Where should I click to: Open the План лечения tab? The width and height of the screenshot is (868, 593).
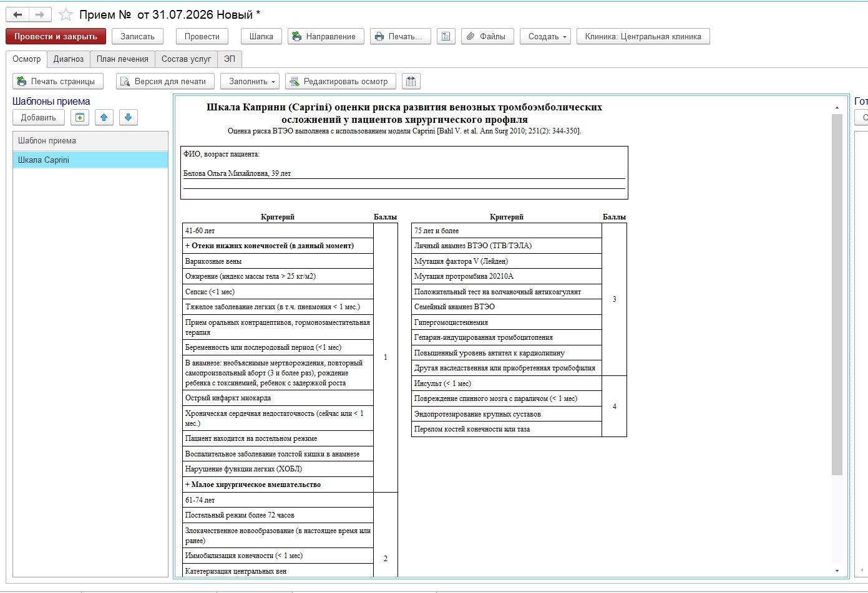point(122,59)
